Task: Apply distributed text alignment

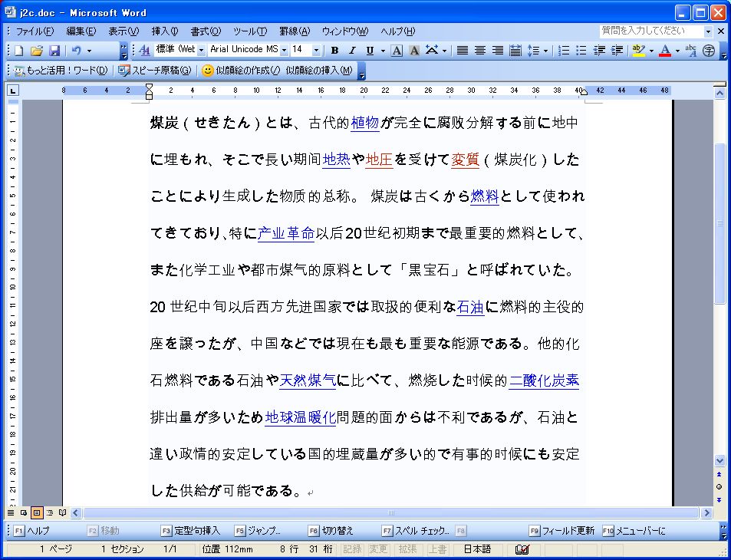Action: [x=515, y=51]
